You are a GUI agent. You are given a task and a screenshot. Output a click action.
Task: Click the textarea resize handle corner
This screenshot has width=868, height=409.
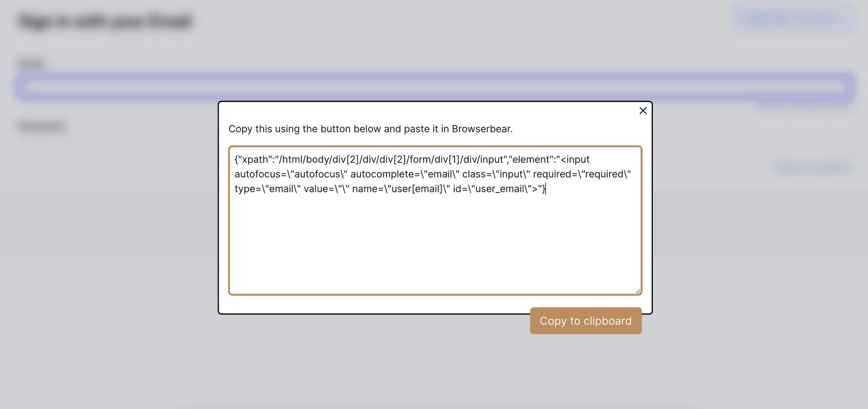[x=637, y=291]
